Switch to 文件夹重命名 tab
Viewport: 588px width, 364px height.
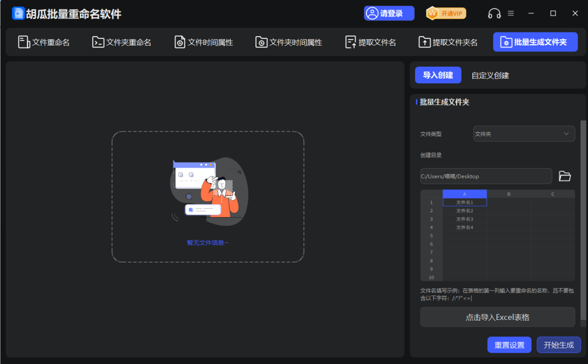point(122,42)
